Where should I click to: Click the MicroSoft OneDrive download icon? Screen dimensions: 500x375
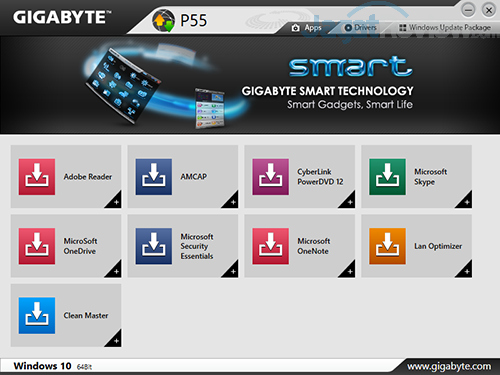pos(37,246)
